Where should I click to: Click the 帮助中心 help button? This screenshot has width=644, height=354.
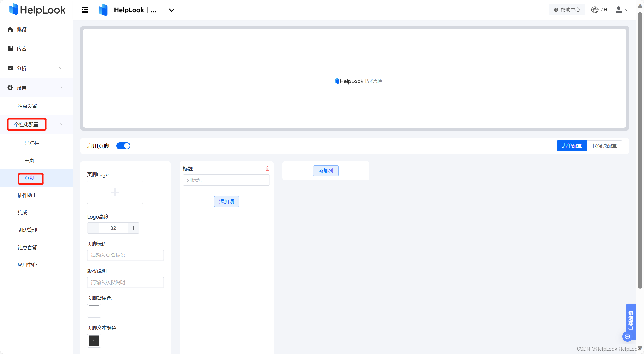coord(567,10)
